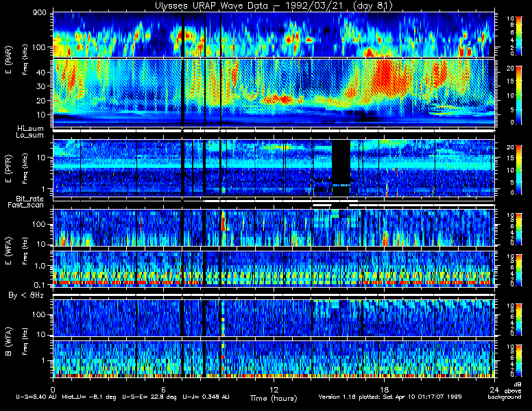Click the 0–20 color bar beside the RAR 10–40 kHz panel
The width and height of the screenshot is (532, 411).
pos(518,95)
